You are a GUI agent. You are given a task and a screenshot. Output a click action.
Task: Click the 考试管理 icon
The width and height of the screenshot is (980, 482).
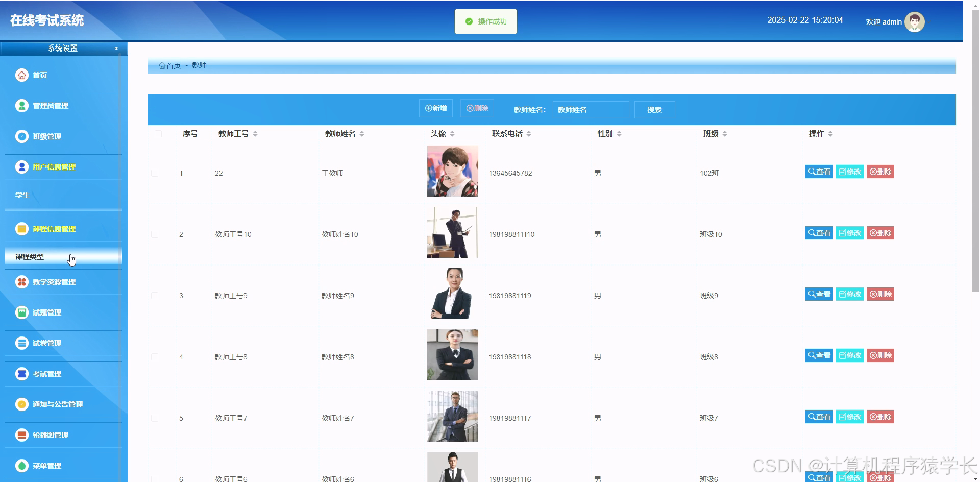pos(21,374)
